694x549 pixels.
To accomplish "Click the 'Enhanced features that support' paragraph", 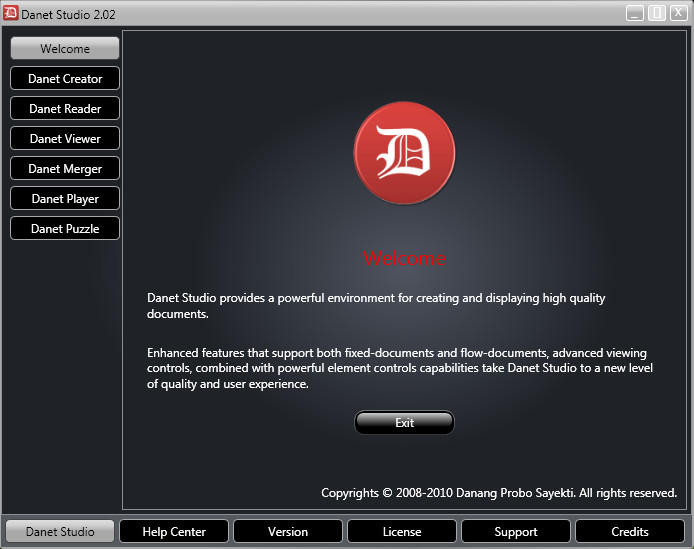I will point(400,368).
